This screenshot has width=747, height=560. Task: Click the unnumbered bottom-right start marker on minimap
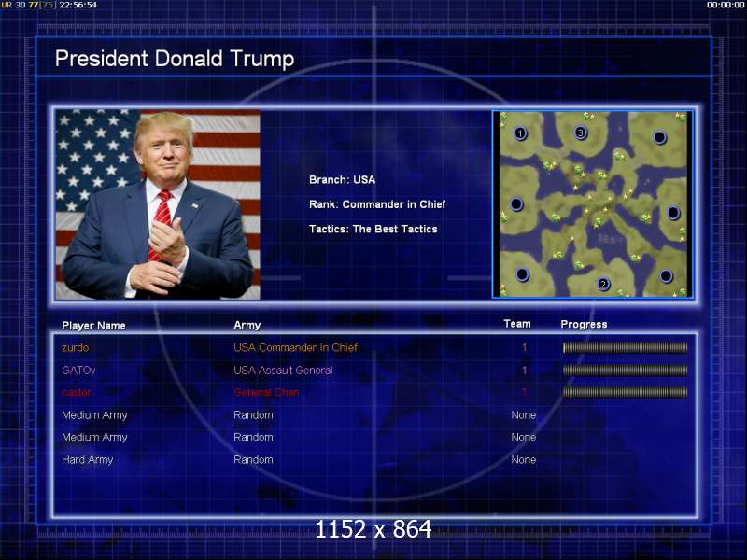tap(666, 275)
